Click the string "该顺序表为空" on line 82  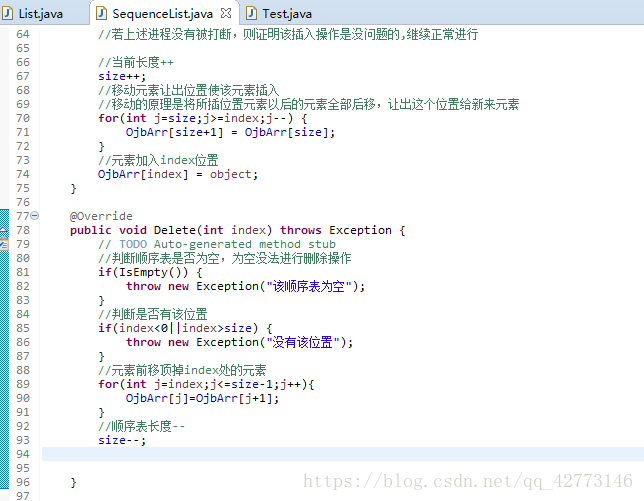309,286
